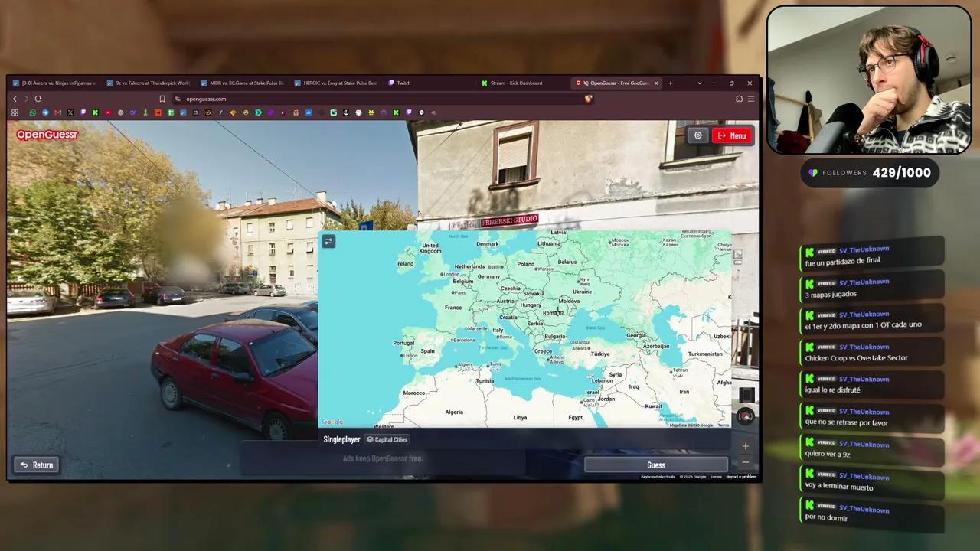Open map options sliders icon

point(328,241)
